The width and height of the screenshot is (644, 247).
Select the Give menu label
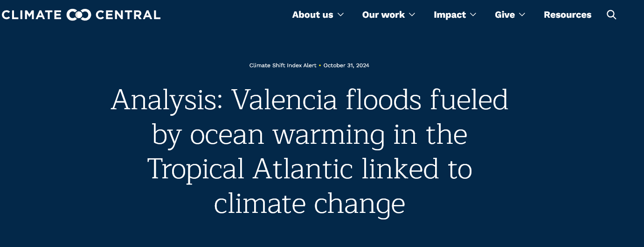click(505, 15)
